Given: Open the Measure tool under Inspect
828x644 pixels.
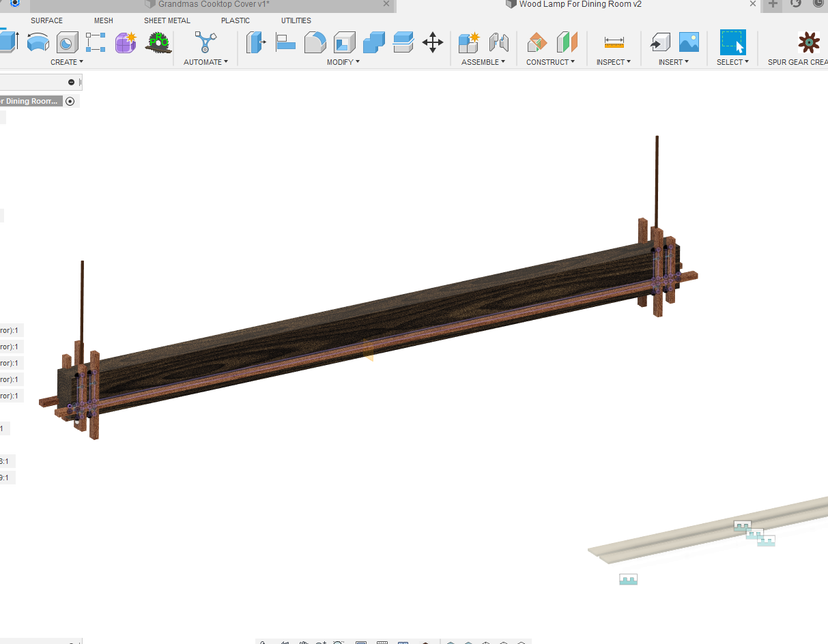Looking at the screenshot, I should tap(614, 42).
